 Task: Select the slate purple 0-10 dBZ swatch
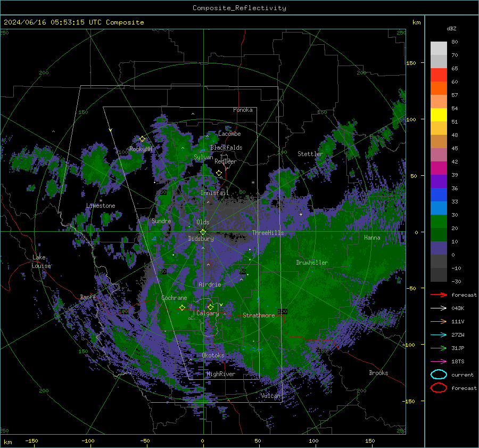[439, 248]
